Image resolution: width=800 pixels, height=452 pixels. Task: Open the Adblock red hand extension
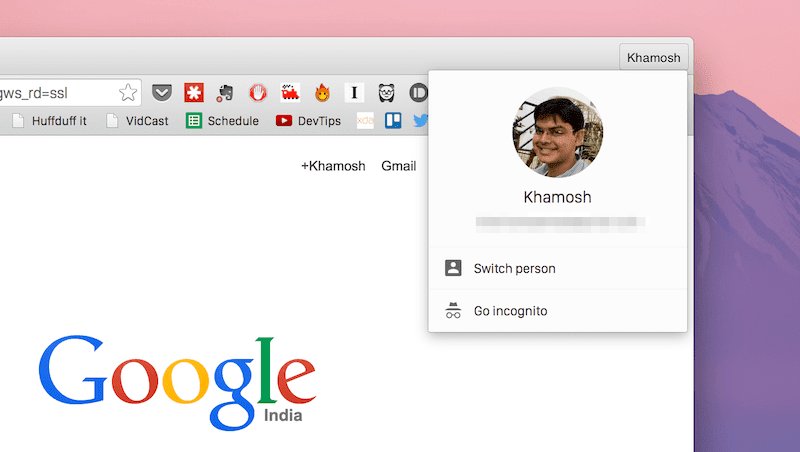(258, 93)
